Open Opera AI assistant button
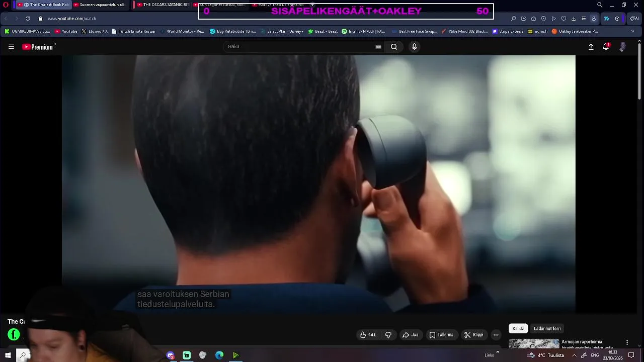 (634, 19)
